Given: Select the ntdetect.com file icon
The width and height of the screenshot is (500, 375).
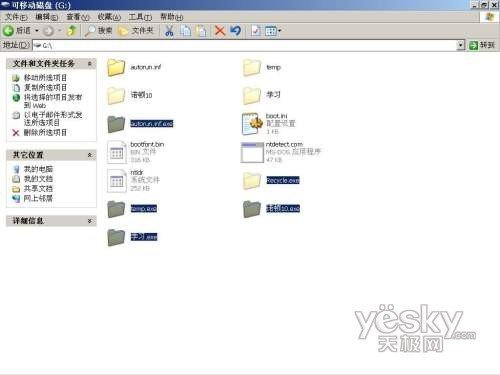Looking at the screenshot, I should (252, 152).
